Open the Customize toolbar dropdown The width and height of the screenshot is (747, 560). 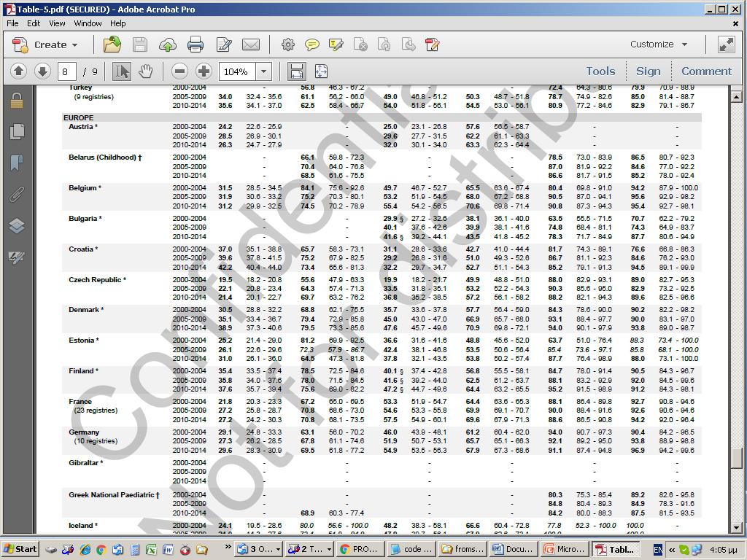tap(659, 44)
